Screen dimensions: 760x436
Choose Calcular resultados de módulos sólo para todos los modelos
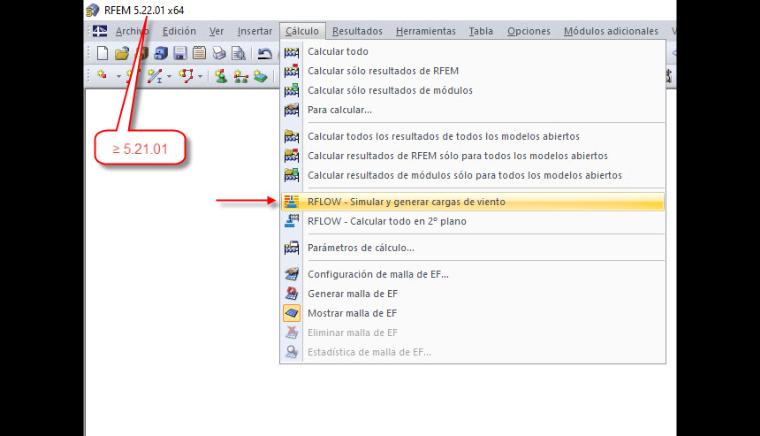(x=473, y=175)
